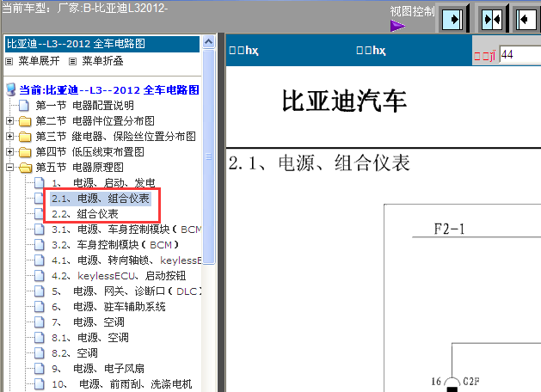
Task: Click page icon of 3.1、电源、车身控制模块
Action: [40, 230]
